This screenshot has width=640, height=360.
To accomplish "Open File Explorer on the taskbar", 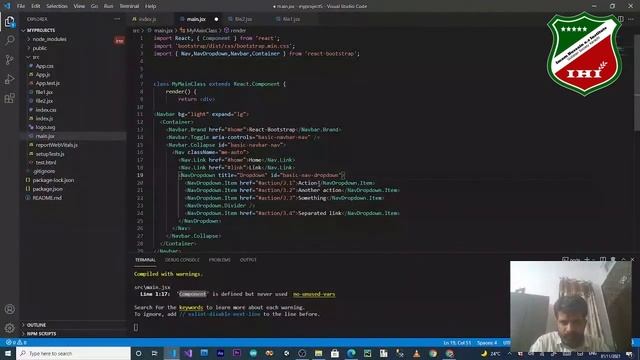I will point(318,353).
